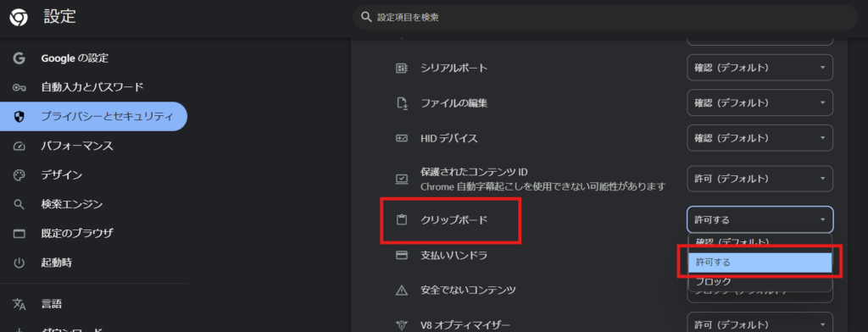Click the 安全でないコンテンツ label text

tap(468, 290)
